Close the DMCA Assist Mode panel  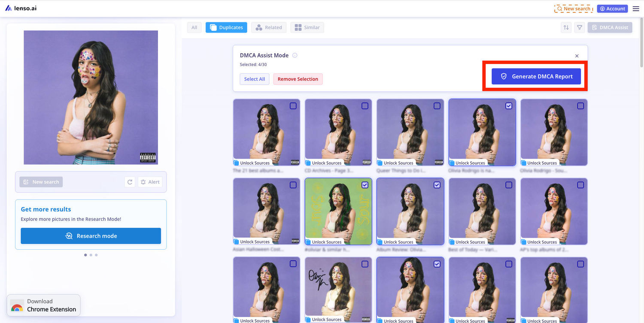click(577, 56)
